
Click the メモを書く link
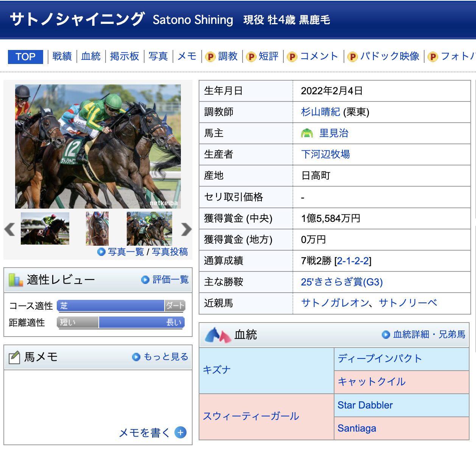pyautogui.click(x=145, y=432)
